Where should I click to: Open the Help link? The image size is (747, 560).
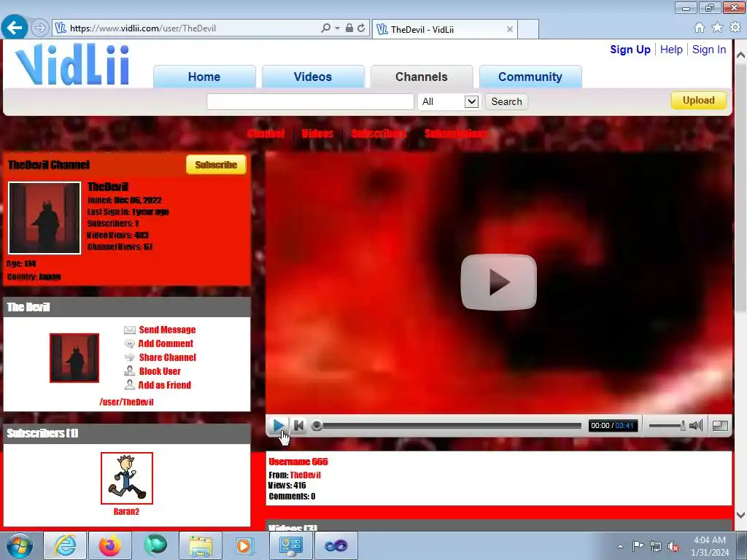(x=671, y=50)
